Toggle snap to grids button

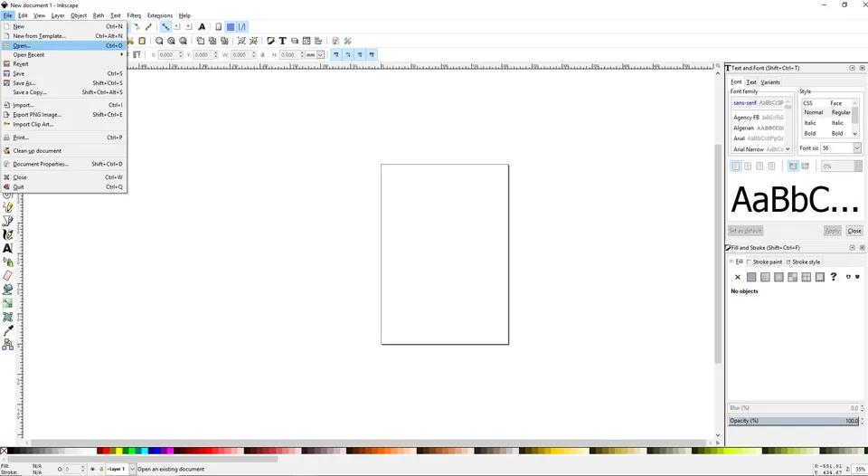[x=231, y=26]
